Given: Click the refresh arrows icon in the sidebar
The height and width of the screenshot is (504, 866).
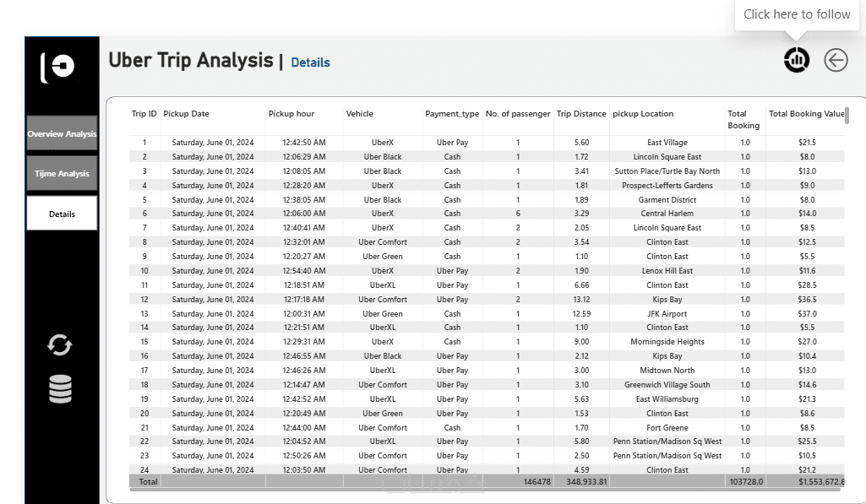Looking at the screenshot, I should coord(60,345).
